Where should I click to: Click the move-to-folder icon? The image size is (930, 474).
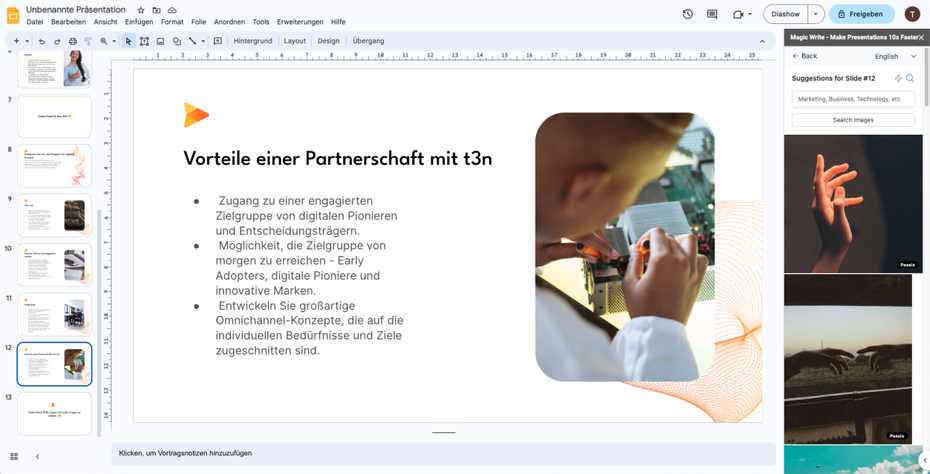(x=156, y=10)
